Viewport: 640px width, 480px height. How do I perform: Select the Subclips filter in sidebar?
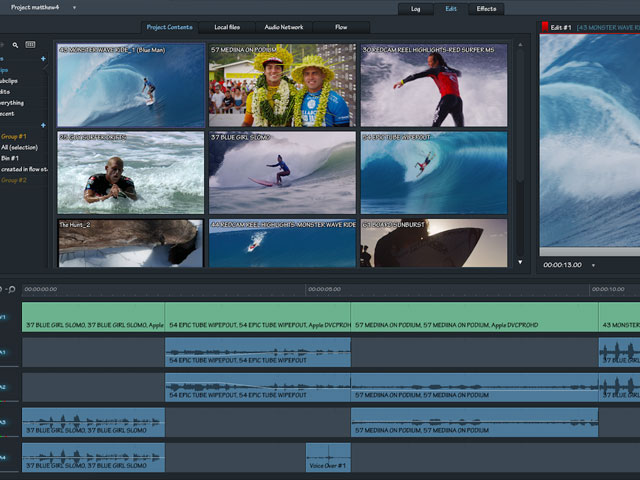tap(9, 81)
